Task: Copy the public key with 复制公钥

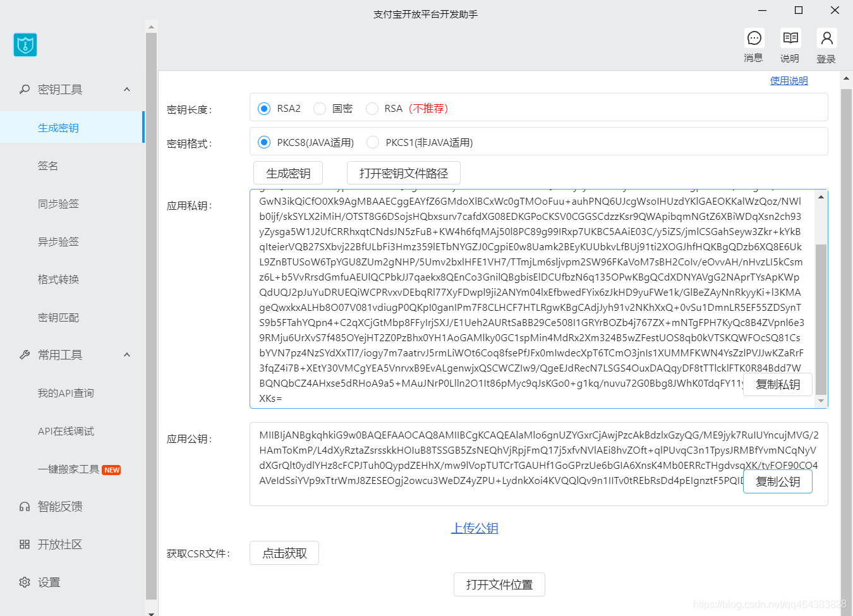Action: (x=778, y=481)
